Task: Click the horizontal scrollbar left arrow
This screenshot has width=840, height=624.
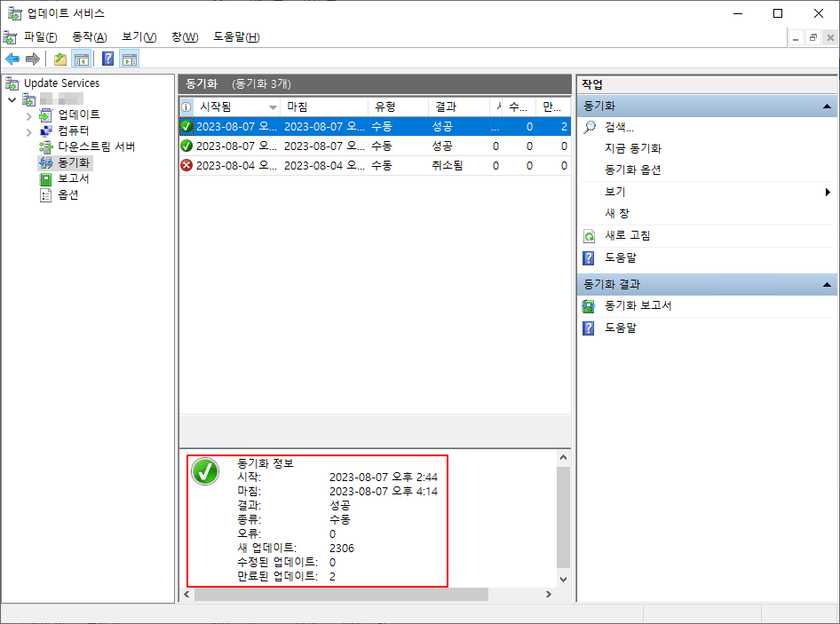Action: tap(187, 594)
